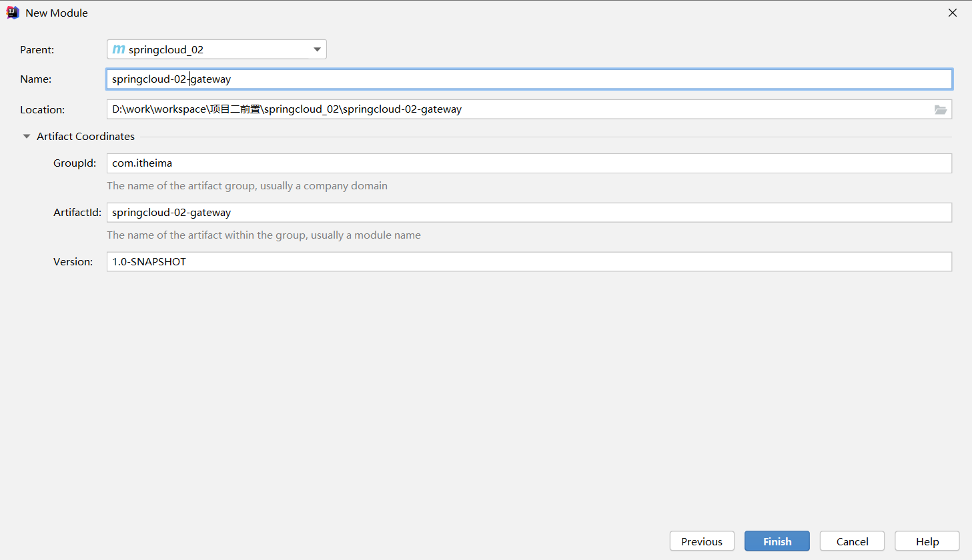Click the 'usually a module name' hint text
The image size is (972, 560).
pyautogui.click(x=366, y=235)
